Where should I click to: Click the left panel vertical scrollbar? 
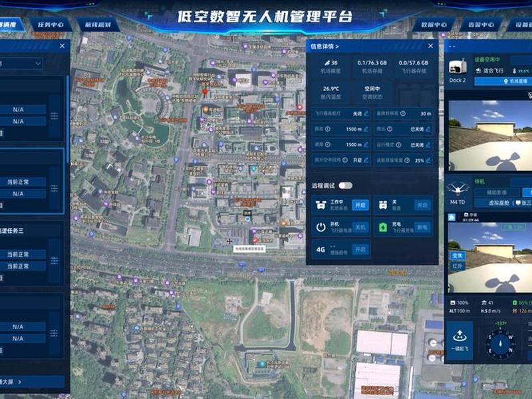pyautogui.click(x=68, y=119)
